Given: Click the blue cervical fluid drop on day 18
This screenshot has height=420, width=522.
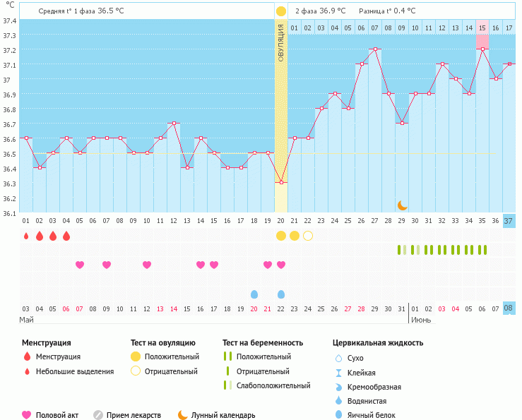Looking at the screenshot, I should point(254,294).
